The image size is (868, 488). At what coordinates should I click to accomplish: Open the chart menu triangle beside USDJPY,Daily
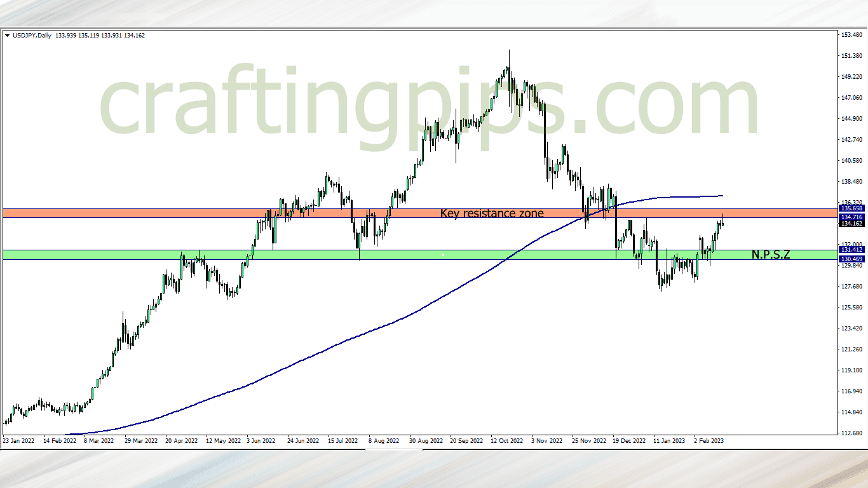pyautogui.click(x=7, y=36)
